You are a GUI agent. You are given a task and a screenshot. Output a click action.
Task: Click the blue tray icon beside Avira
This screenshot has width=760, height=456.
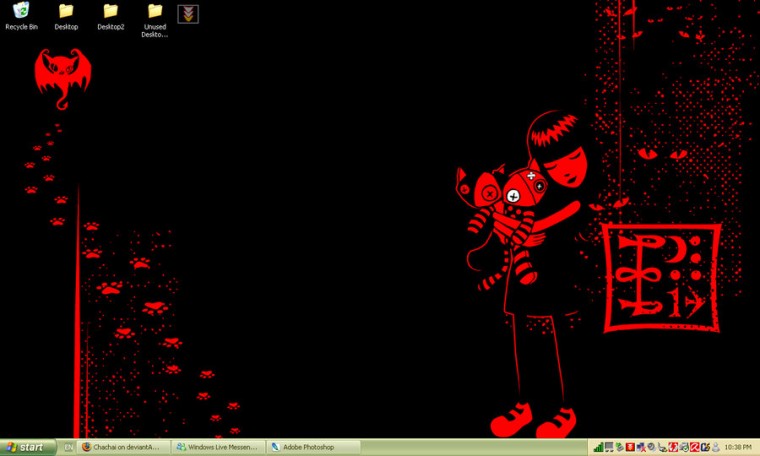pyautogui.click(x=705, y=447)
